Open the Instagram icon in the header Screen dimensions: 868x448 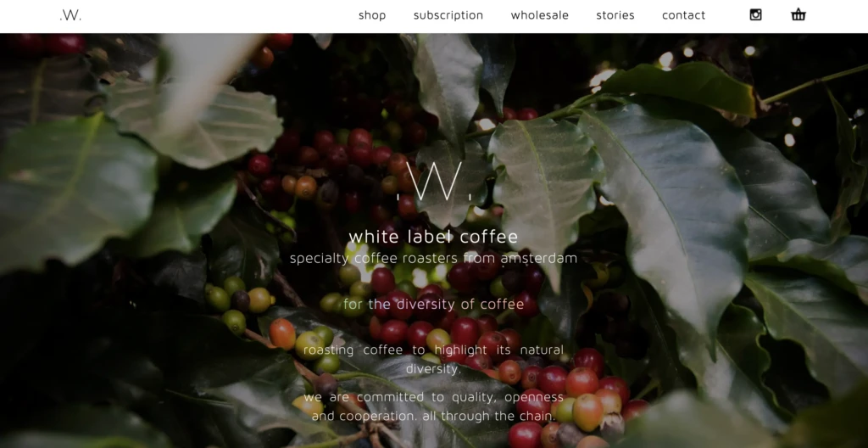click(755, 15)
